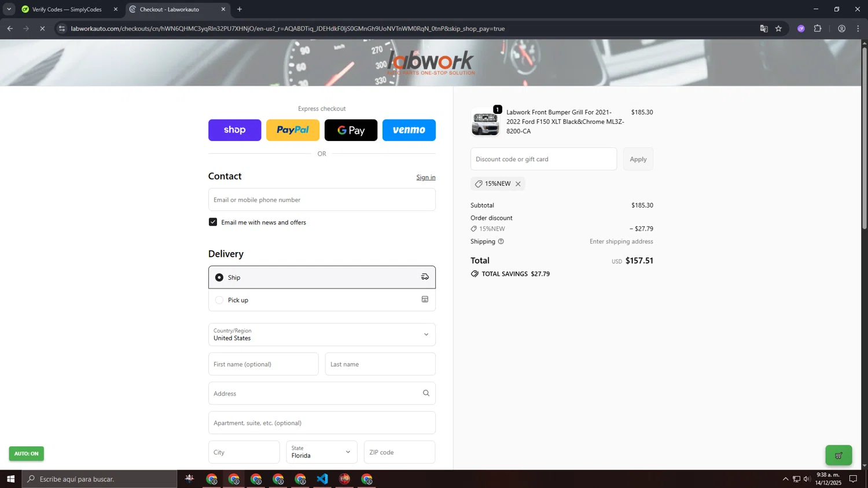
Task: Click the shipping truck icon
Action: coord(425,277)
